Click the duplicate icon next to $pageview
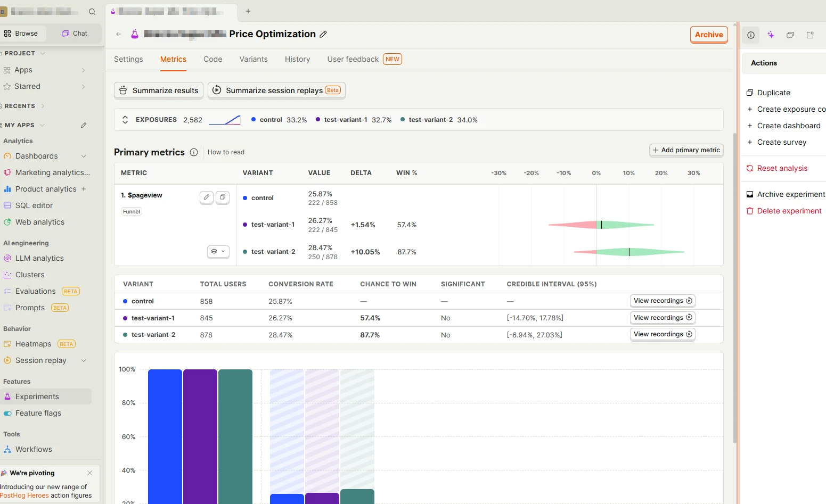The height and width of the screenshot is (504, 826). [x=223, y=197]
